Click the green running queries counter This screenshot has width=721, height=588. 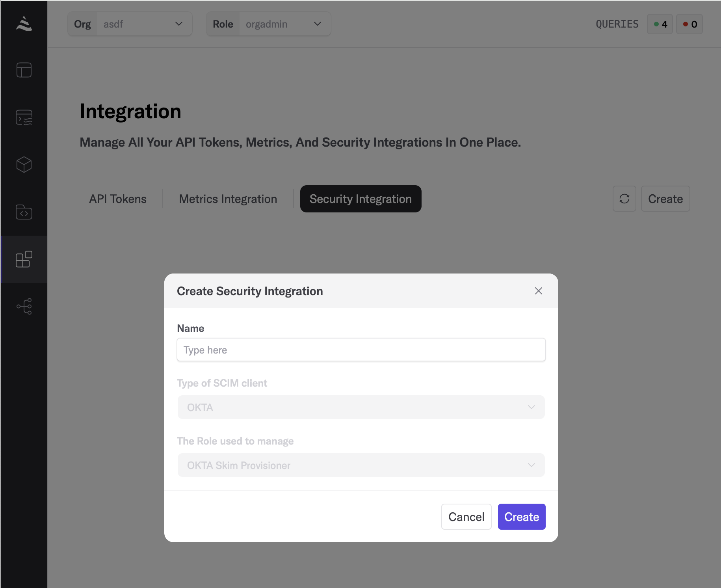pyautogui.click(x=660, y=24)
